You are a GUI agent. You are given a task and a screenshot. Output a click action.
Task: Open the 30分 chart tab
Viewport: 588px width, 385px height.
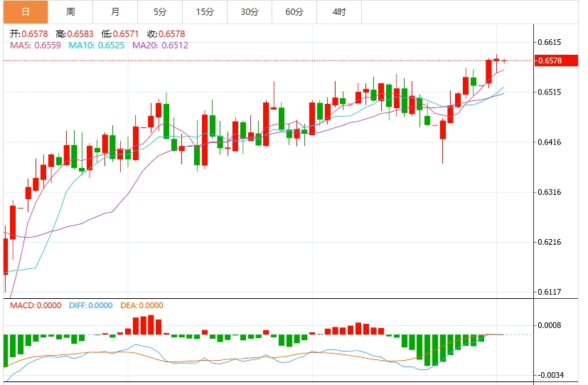tap(250, 12)
